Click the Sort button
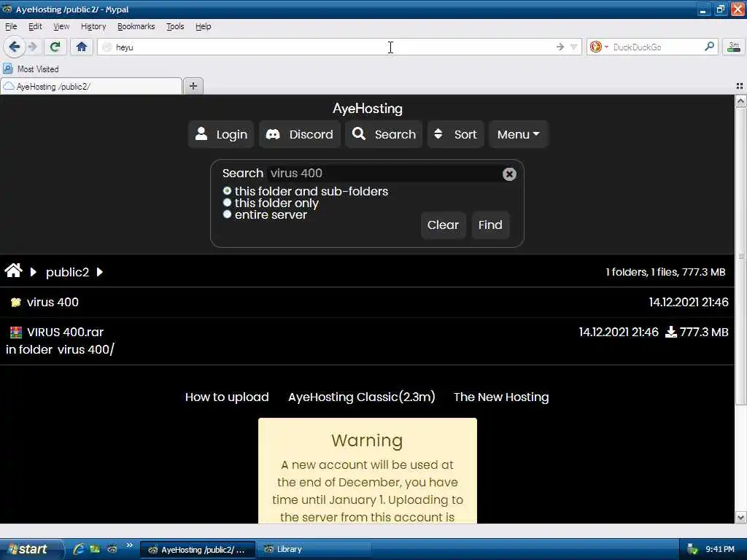This screenshot has height=560, width=747. 456,134
